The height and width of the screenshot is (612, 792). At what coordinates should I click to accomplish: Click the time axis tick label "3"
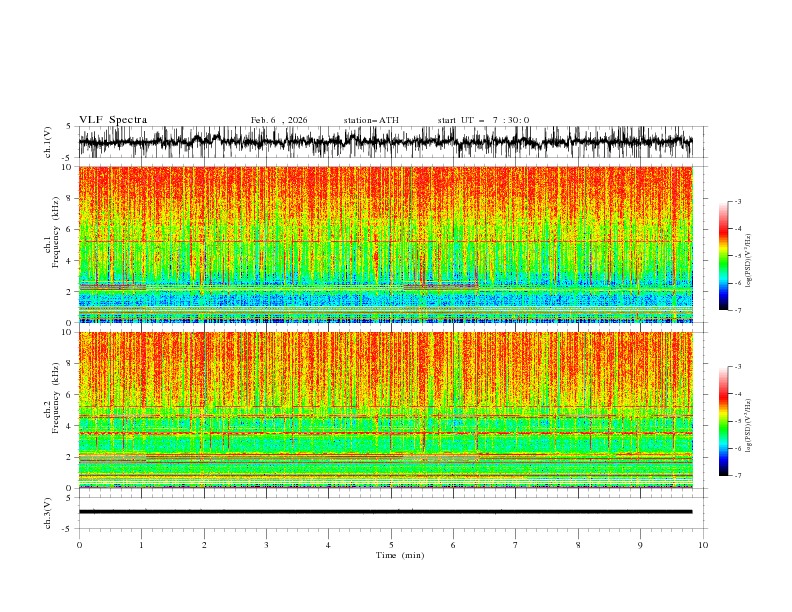pyautogui.click(x=266, y=545)
